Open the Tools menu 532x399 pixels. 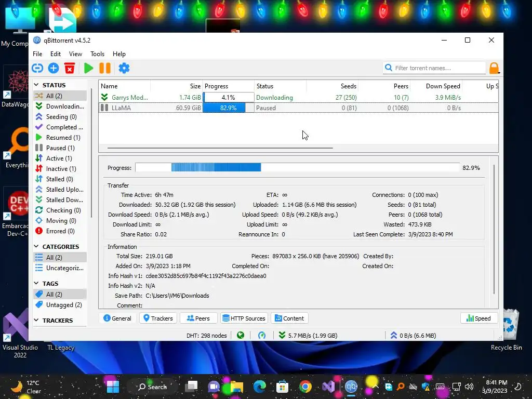97,54
